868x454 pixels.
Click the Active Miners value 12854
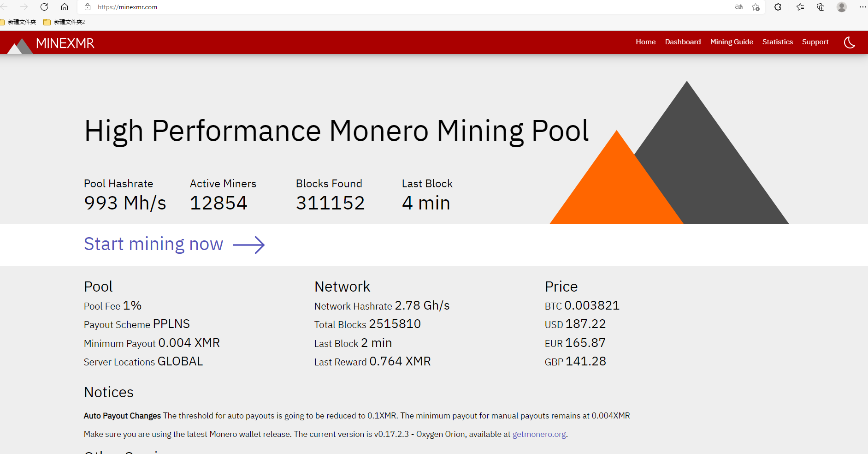(x=218, y=203)
